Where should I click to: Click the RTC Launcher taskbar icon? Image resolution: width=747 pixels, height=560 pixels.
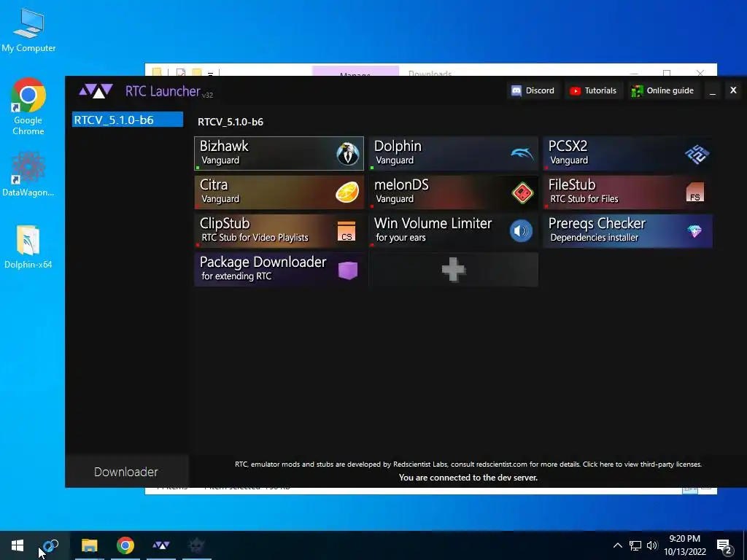(x=161, y=545)
